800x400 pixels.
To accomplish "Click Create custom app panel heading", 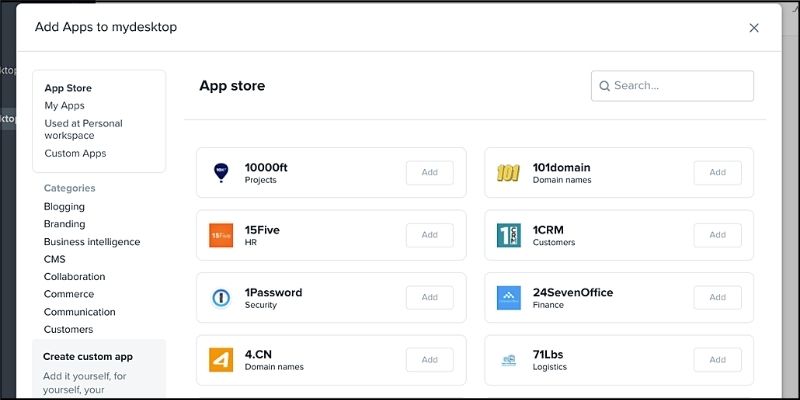I will coord(88,357).
